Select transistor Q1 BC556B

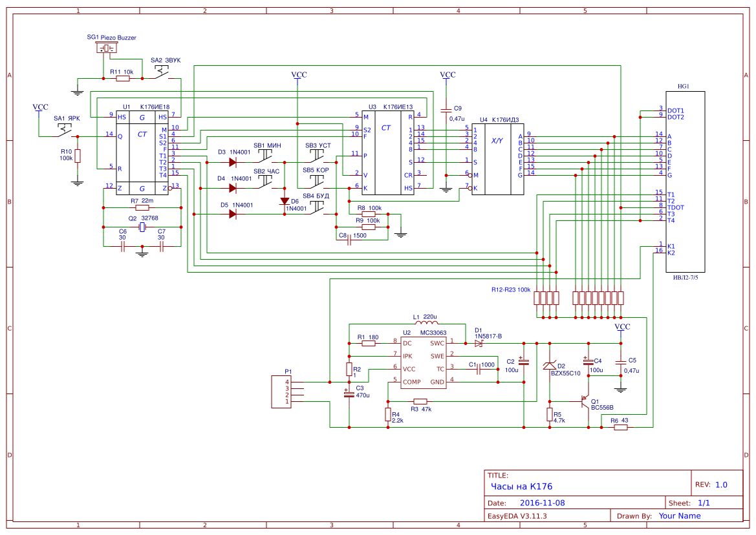586,402
